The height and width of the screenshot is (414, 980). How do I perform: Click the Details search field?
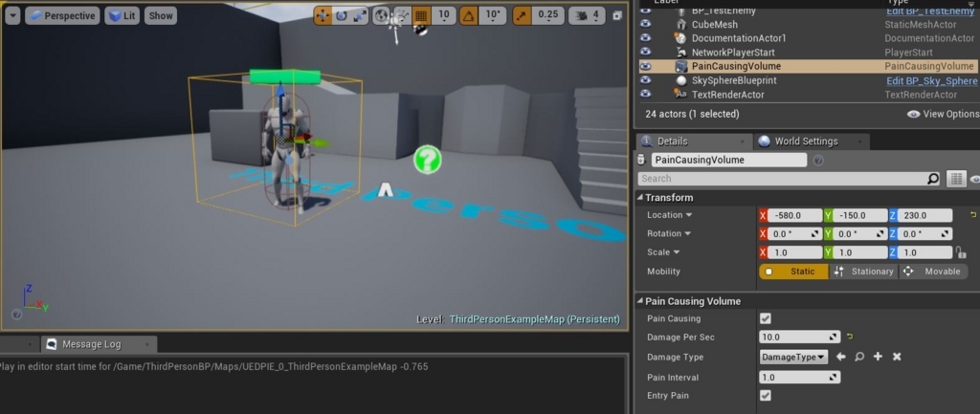781,179
